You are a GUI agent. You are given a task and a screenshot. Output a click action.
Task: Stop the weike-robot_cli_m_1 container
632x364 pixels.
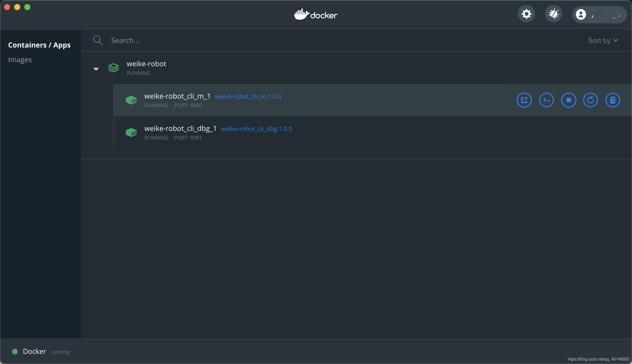pyautogui.click(x=569, y=100)
